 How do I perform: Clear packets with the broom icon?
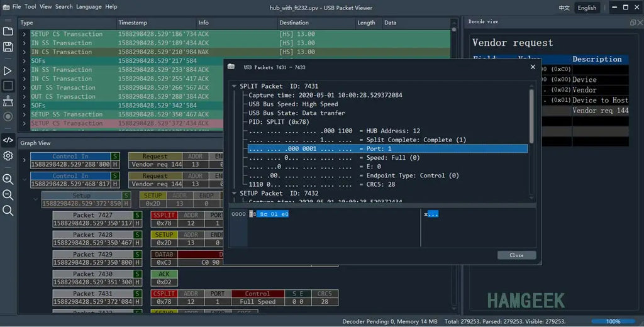point(8,101)
